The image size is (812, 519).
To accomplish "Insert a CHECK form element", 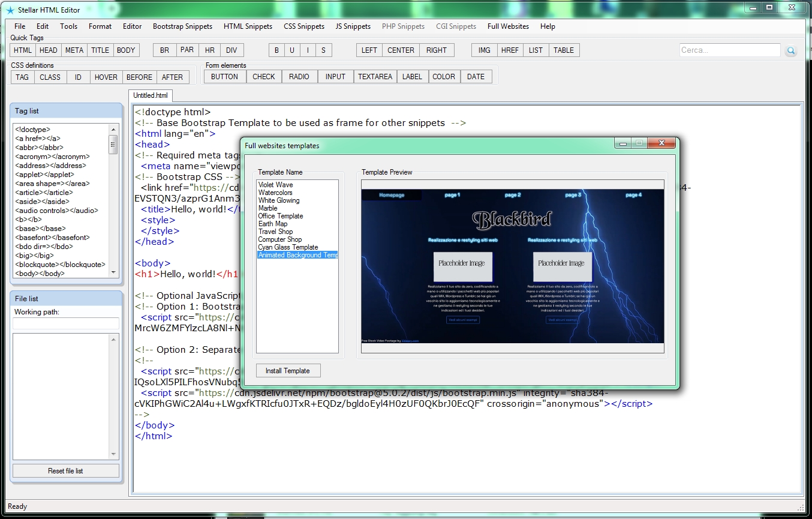I will point(264,77).
